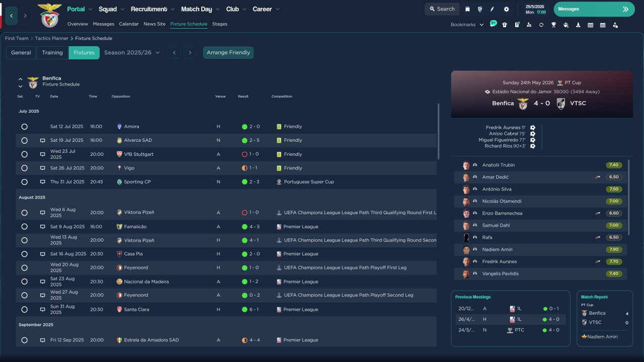Open the News Site tab

click(154, 24)
